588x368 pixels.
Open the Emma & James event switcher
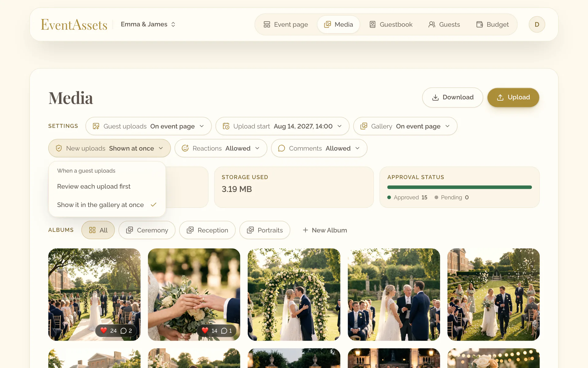148,24
